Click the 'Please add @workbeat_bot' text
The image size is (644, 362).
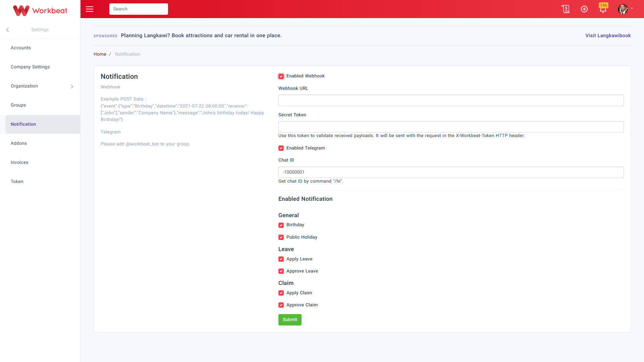[x=145, y=144]
